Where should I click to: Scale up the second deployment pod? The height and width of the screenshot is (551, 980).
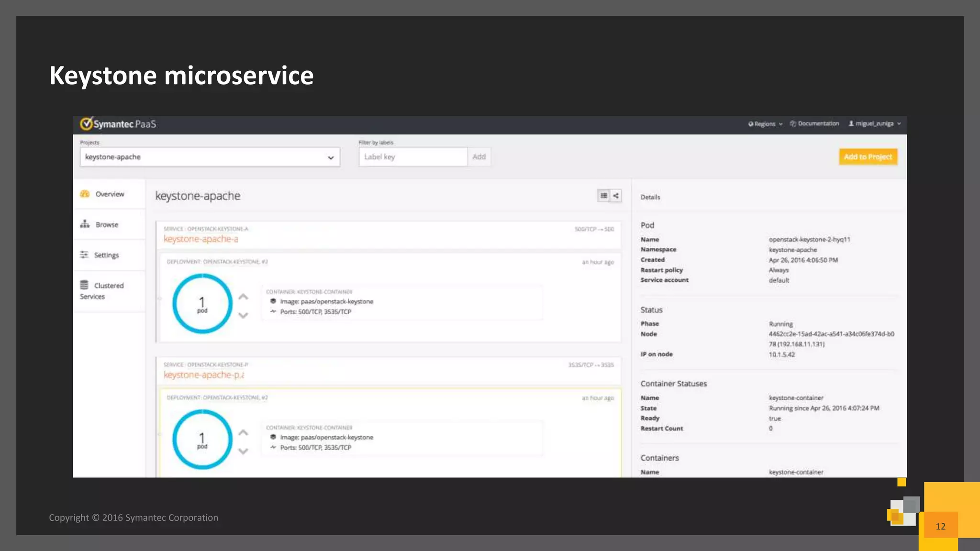243,433
